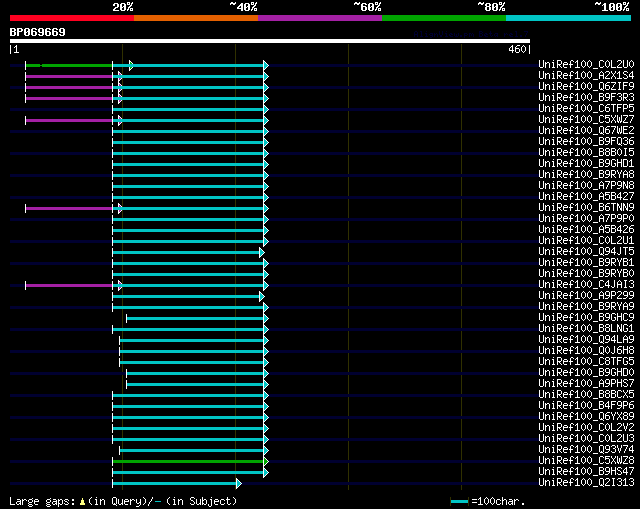The height and width of the screenshot is (509, 640).
Task: Click the ~100% scale label
Action: [x=612, y=7]
